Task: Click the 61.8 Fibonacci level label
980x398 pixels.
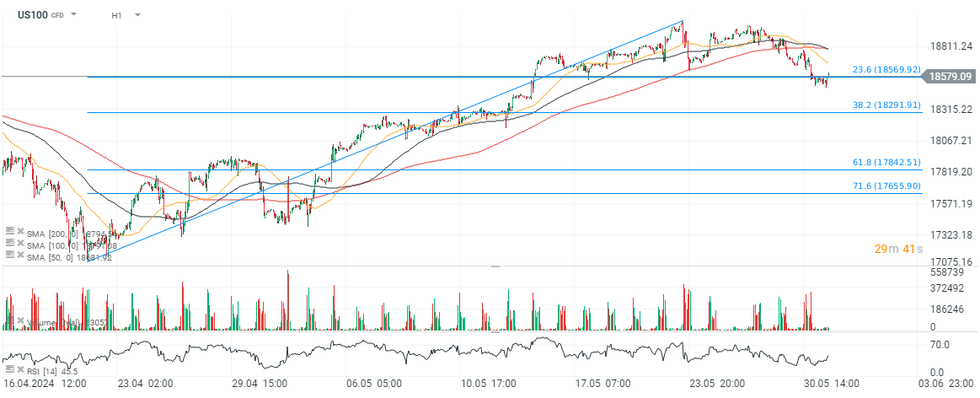Action: click(886, 162)
